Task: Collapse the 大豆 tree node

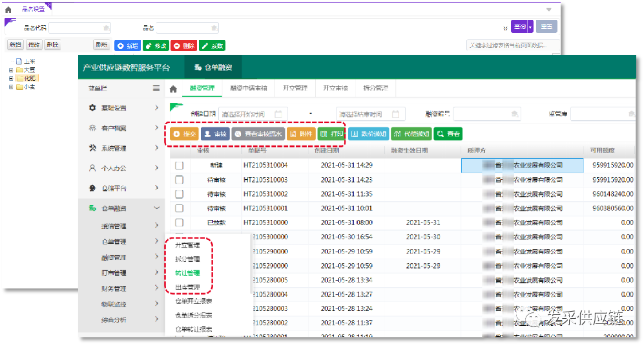Action: pyautogui.click(x=11, y=70)
